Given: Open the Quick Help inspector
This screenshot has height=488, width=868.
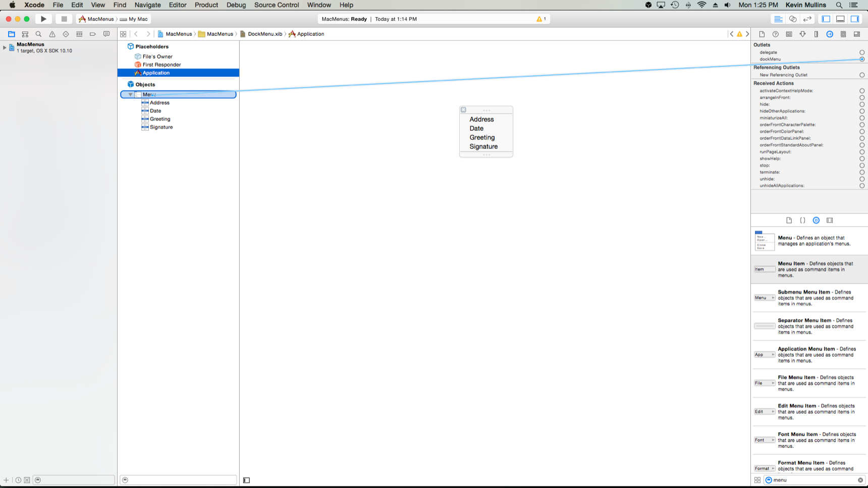Looking at the screenshot, I should tap(776, 34).
